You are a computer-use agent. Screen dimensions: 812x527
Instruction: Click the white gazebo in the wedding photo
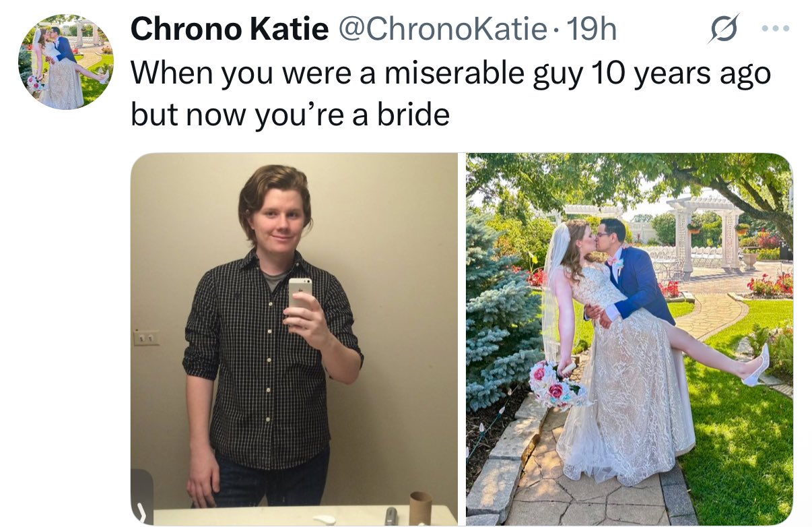point(704,233)
